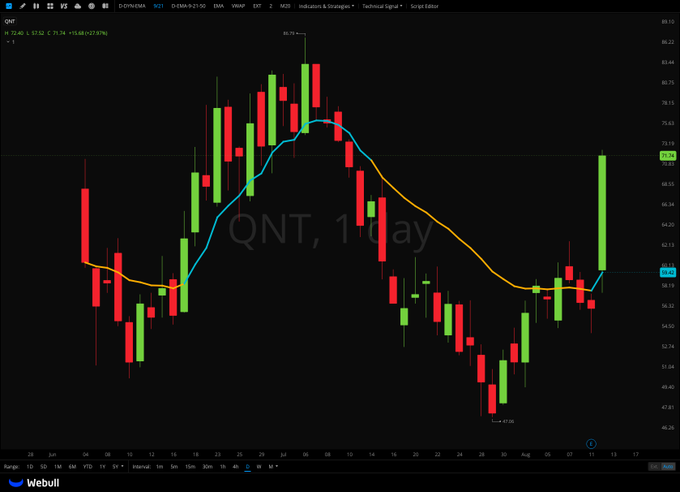680x492 pixels.
Task: Select the weekly W interval
Action: tap(259, 466)
